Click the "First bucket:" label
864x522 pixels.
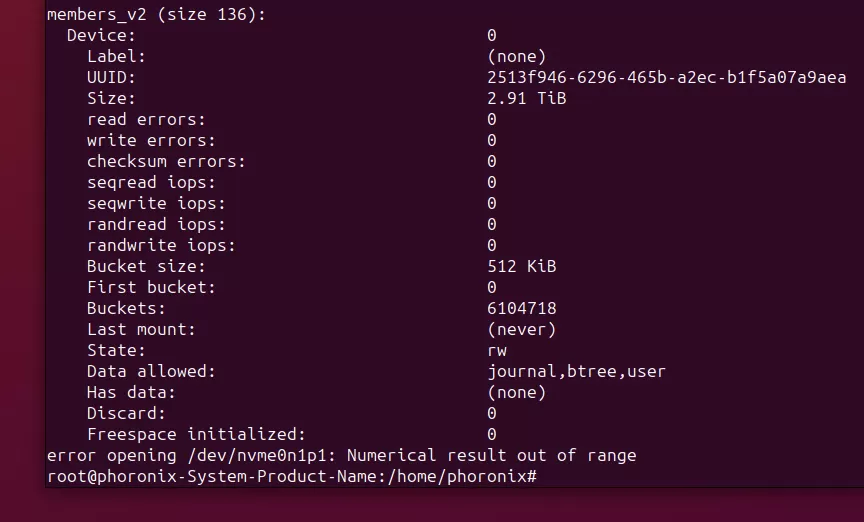[151, 287]
